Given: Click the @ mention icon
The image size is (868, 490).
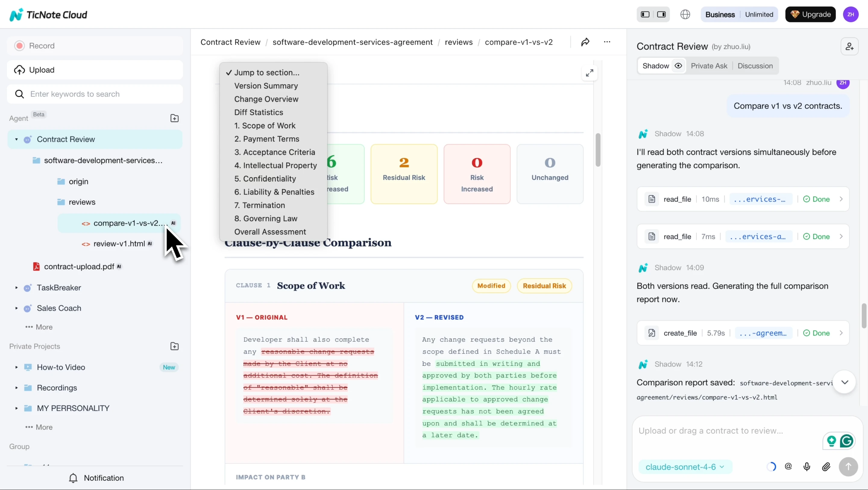Looking at the screenshot, I should 788,467.
